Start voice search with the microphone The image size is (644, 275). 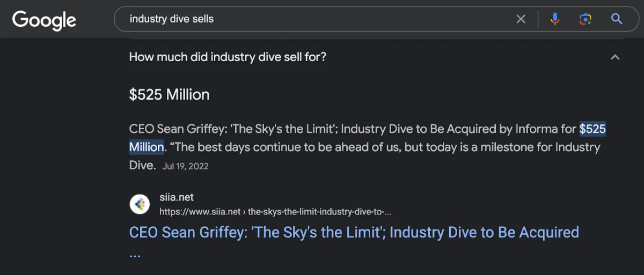click(555, 19)
